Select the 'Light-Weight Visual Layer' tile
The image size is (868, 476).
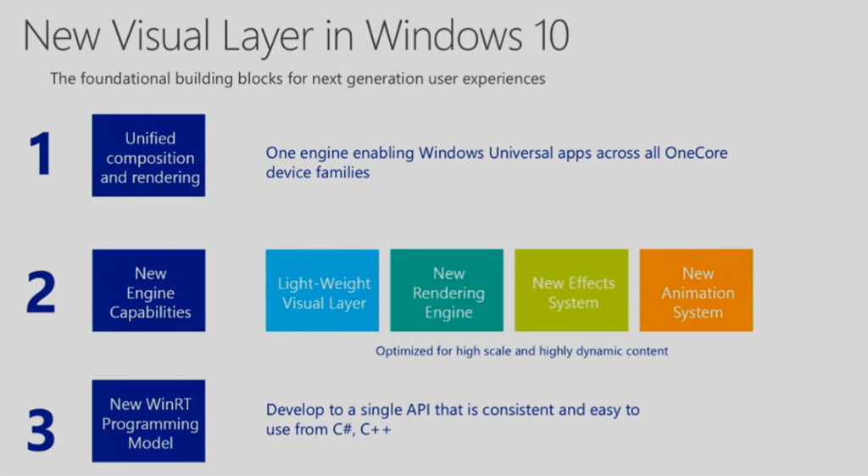322,290
